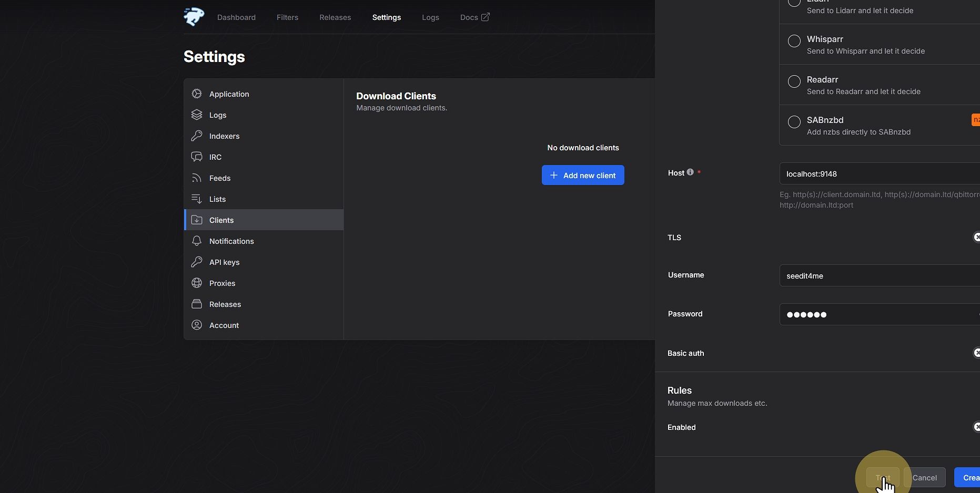Viewport: 980px width, 493px height.
Task: Click the No download clients text
Action: (583, 148)
